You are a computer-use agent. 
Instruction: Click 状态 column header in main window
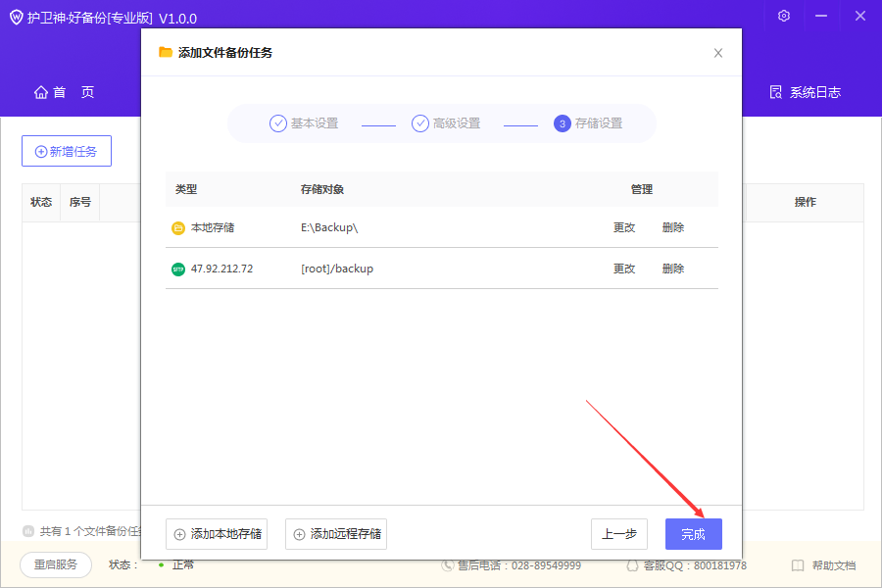41,202
